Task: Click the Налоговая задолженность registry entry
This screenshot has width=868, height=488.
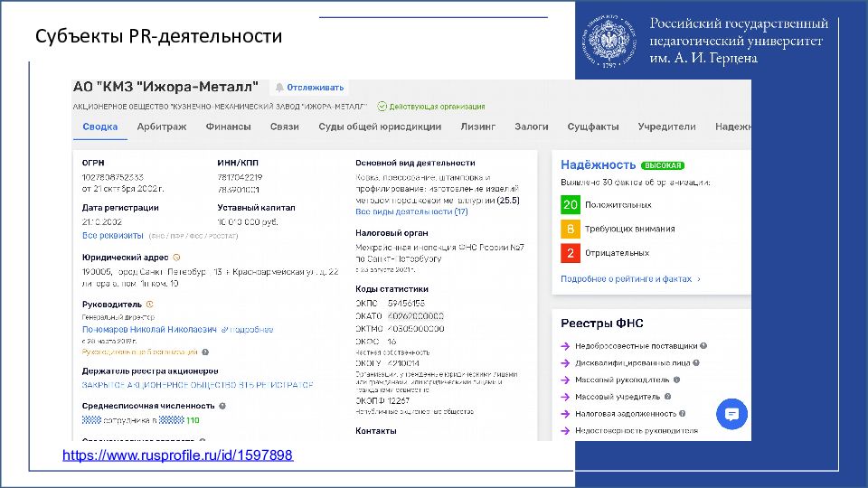Action: click(626, 414)
